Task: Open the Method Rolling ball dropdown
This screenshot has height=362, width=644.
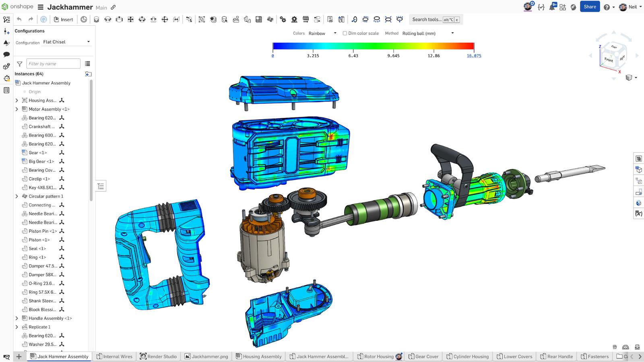Action: 428,33
